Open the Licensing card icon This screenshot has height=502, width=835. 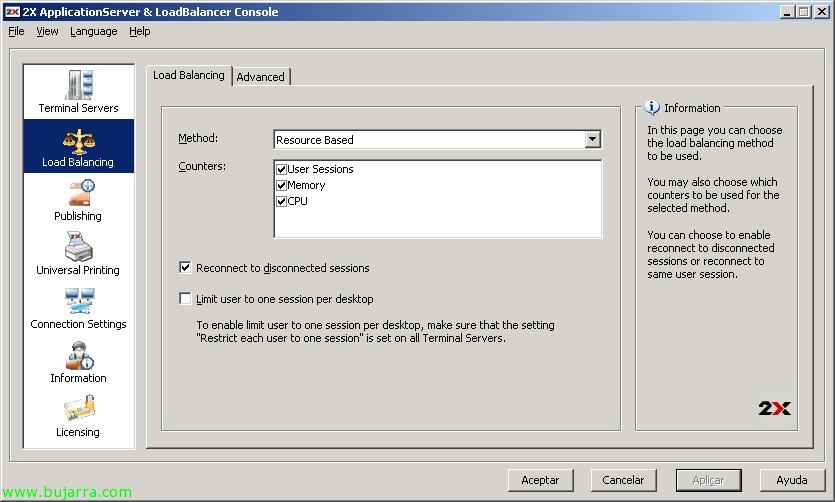click(79, 408)
